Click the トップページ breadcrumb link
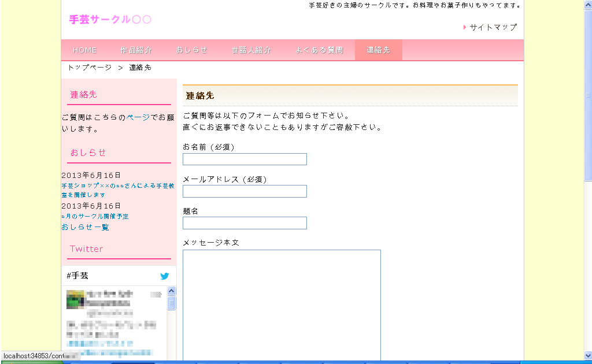The height and width of the screenshot is (364, 592). coord(90,68)
